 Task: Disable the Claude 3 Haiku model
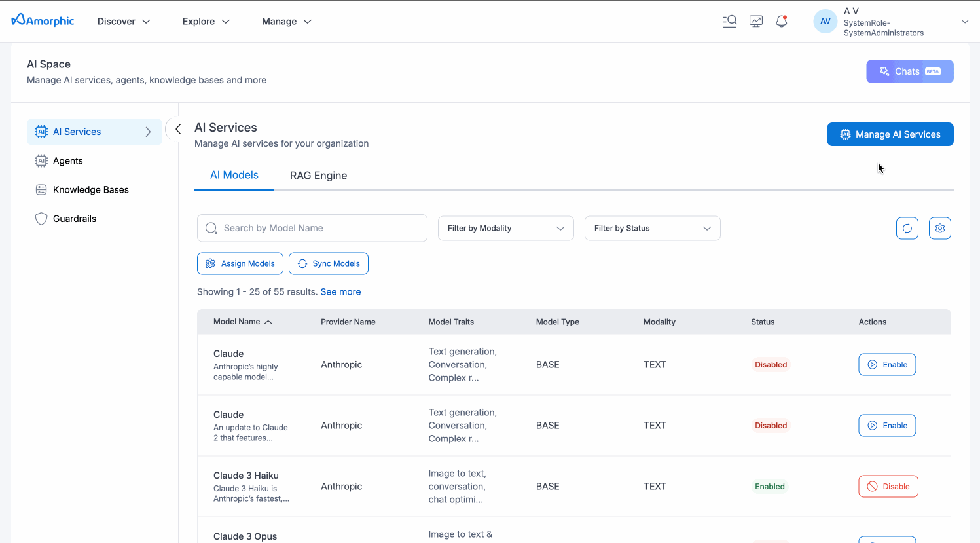pos(888,487)
